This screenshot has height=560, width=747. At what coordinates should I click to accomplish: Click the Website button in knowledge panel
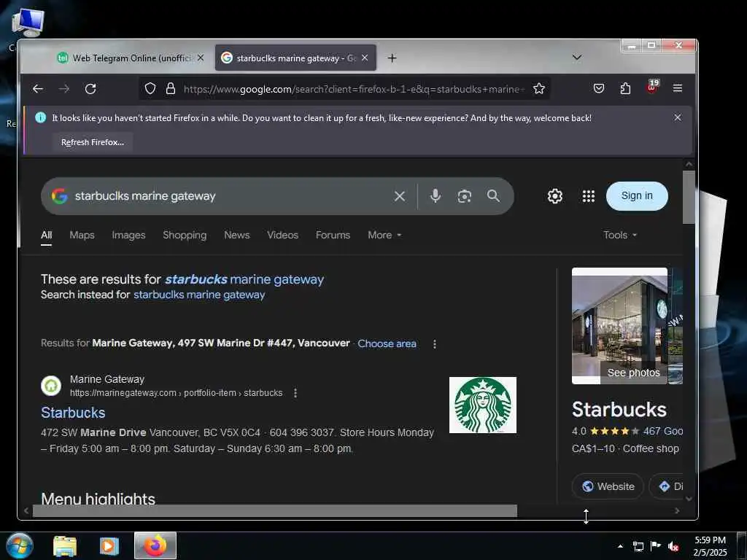608,486
